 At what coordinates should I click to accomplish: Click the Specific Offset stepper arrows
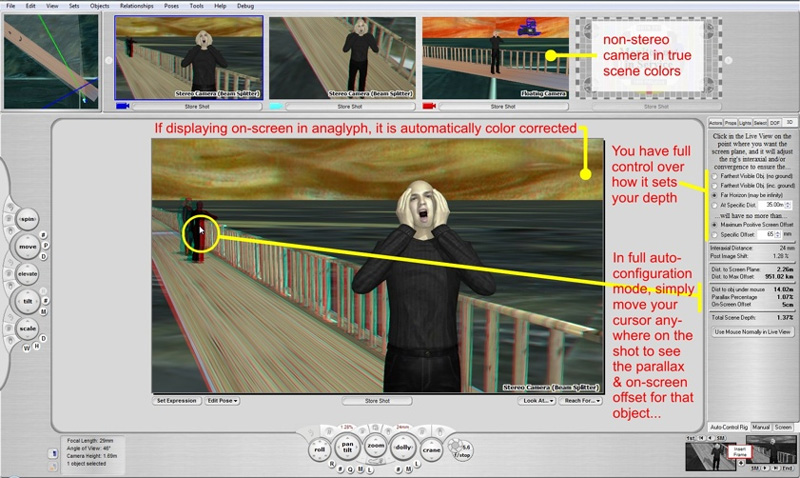pyautogui.click(x=778, y=235)
